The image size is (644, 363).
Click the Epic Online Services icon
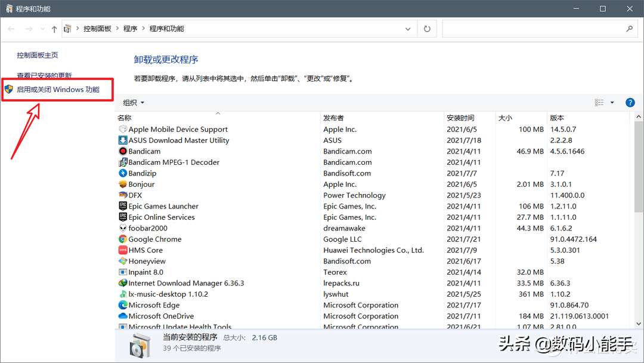pyautogui.click(x=123, y=217)
